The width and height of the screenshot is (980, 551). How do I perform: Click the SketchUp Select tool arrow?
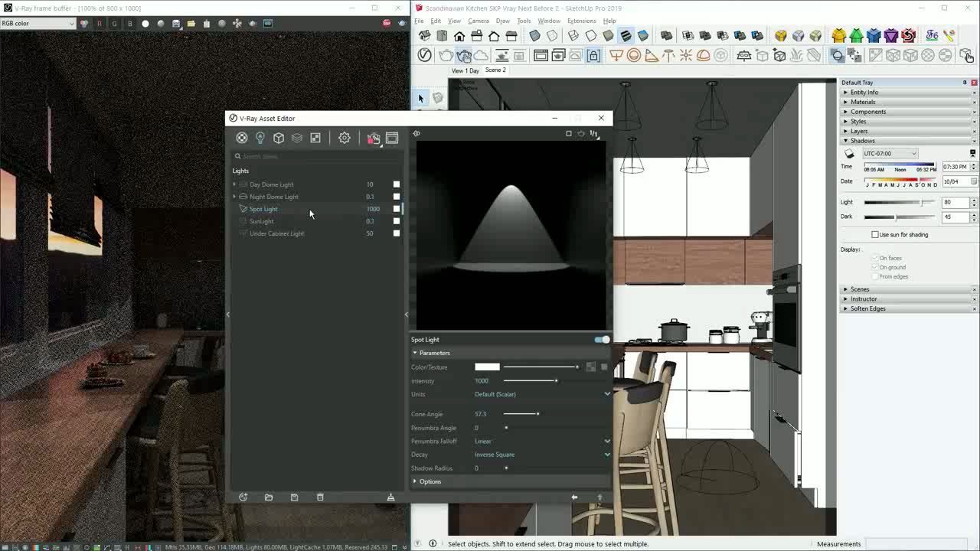coord(420,98)
